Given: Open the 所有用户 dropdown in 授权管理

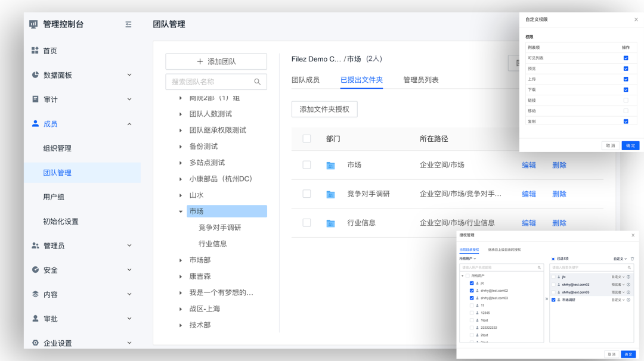Looking at the screenshot, I should 468,259.
